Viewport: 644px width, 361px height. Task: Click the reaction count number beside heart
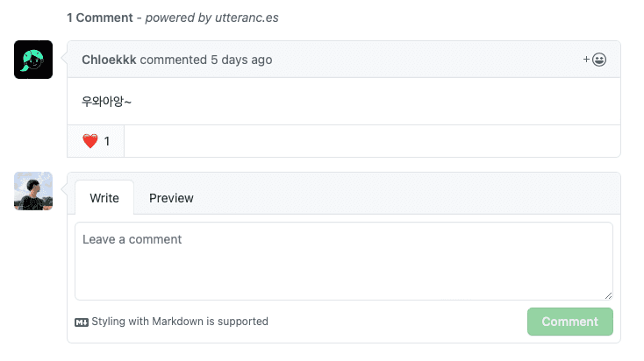[x=107, y=141]
